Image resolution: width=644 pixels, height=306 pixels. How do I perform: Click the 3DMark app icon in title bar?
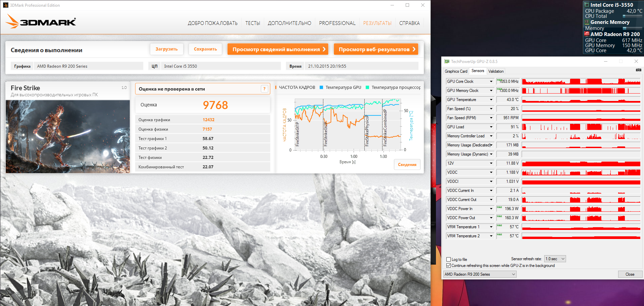[6, 5]
